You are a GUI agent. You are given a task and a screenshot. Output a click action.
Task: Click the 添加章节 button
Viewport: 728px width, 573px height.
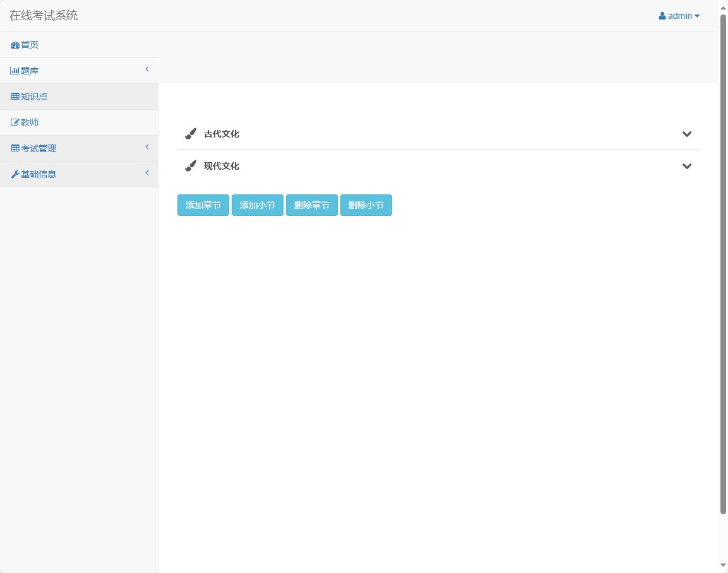[x=203, y=205]
